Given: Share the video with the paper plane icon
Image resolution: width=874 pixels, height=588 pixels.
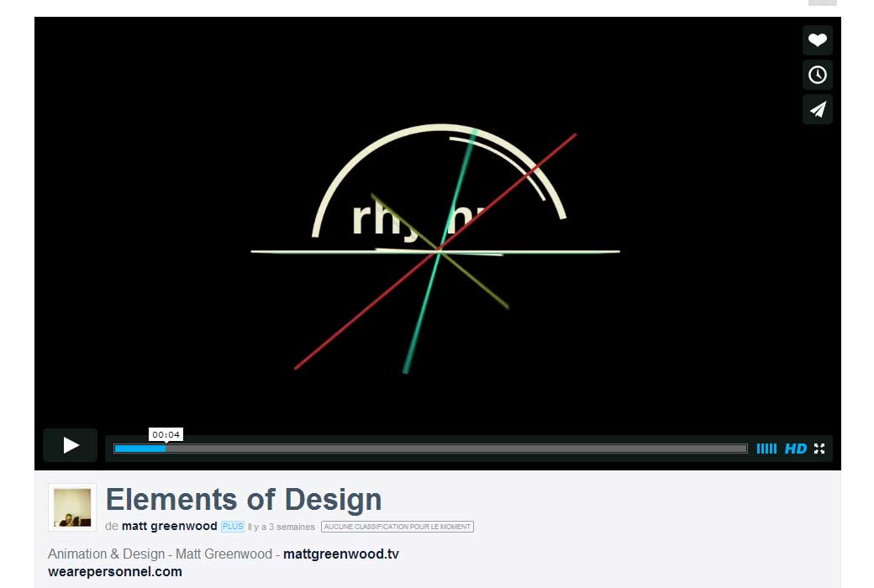Looking at the screenshot, I should pyautogui.click(x=817, y=109).
